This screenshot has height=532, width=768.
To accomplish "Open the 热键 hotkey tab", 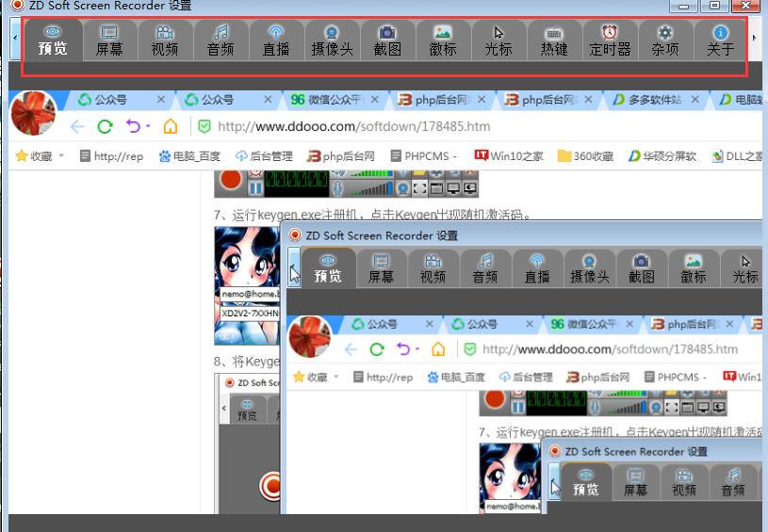I will [554, 40].
